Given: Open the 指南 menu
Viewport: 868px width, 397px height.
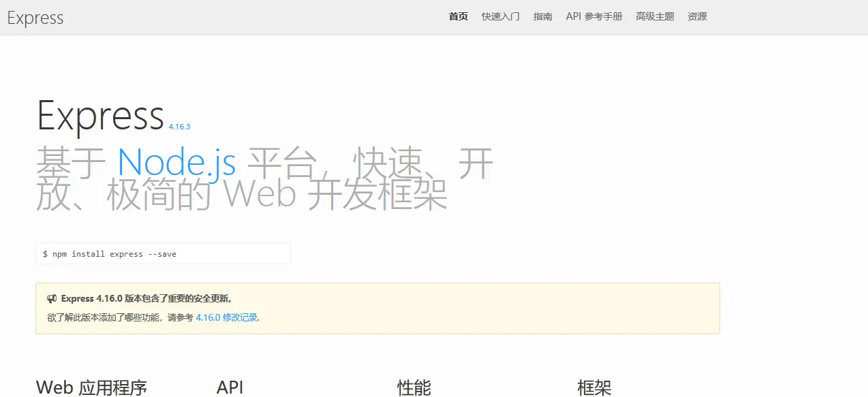Looking at the screenshot, I should [543, 16].
